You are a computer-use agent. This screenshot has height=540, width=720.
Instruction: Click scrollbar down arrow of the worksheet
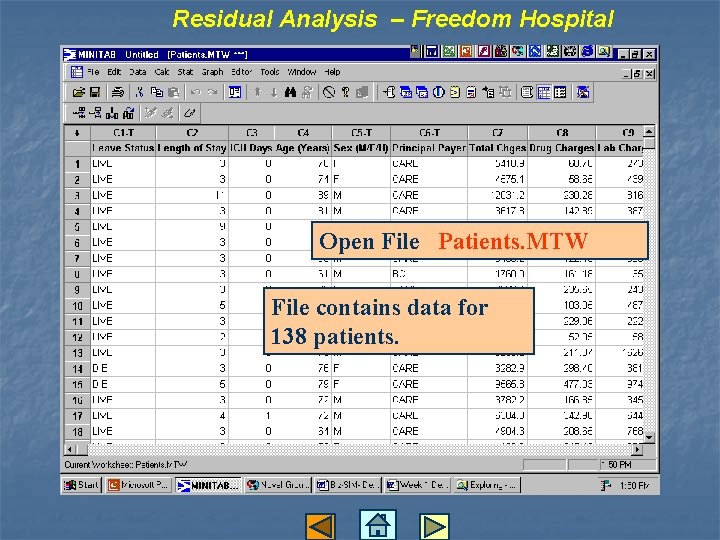tap(649, 437)
